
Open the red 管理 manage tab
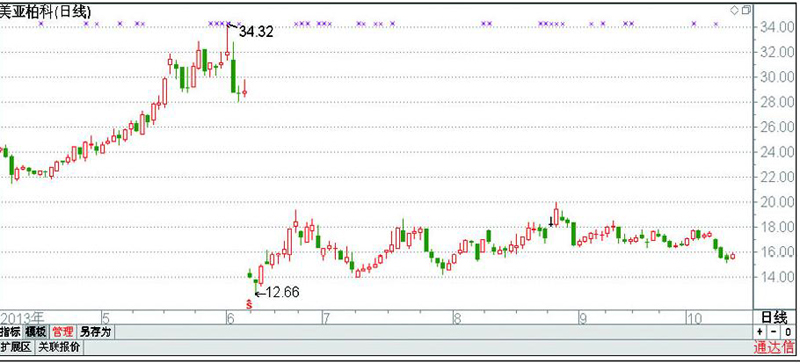tap(62, 332)
